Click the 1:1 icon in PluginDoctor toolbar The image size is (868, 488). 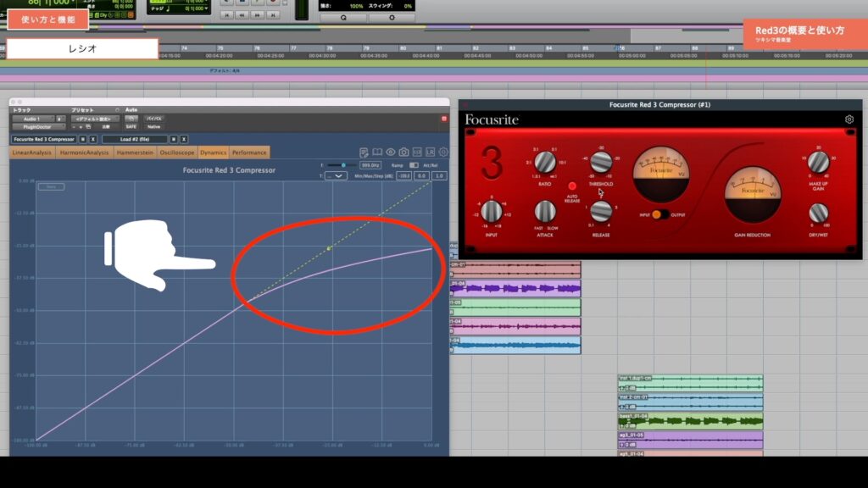417,152
